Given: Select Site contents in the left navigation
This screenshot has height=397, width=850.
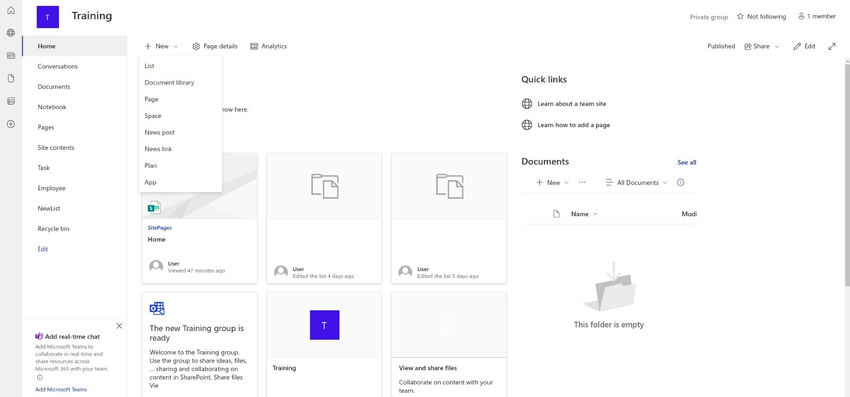Looking at the screenshot, I should pyautogui.click(x=56, y=148).
